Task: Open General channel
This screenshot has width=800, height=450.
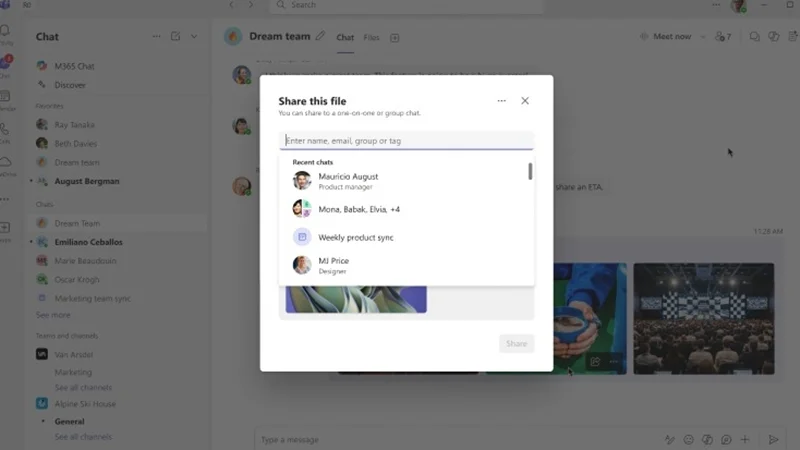Action: 69,421
